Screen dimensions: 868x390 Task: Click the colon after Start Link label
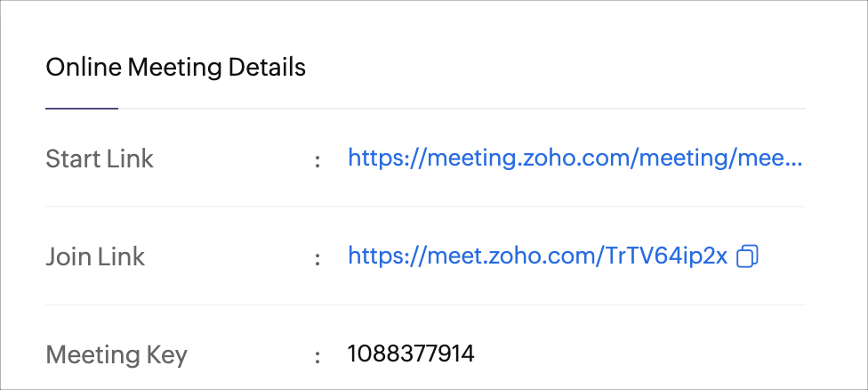click(x=317, y=160)
